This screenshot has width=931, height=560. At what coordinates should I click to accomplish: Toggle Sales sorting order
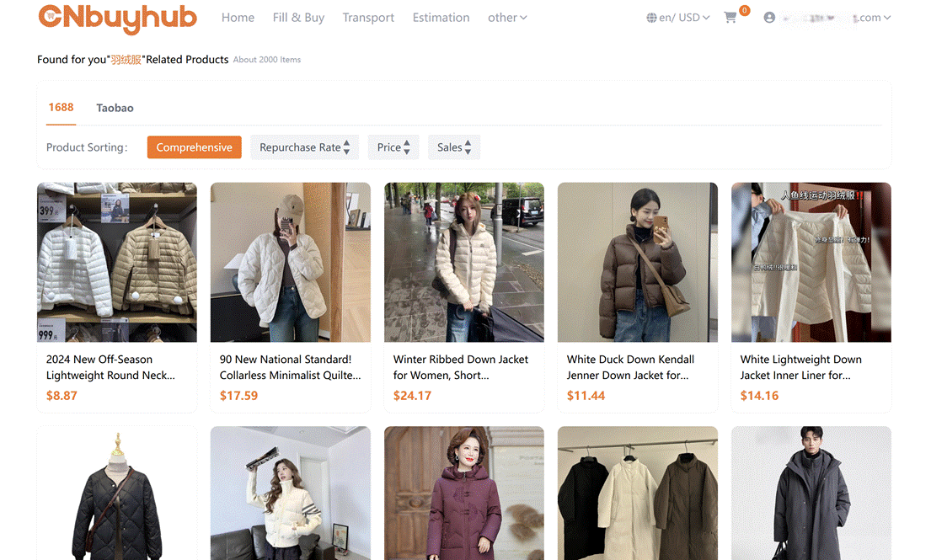454,147
